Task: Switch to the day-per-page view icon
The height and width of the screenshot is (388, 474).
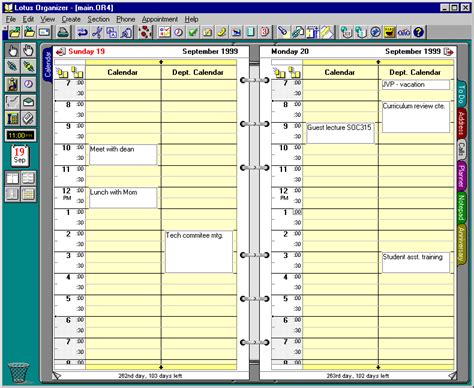Action: (13, 178)
